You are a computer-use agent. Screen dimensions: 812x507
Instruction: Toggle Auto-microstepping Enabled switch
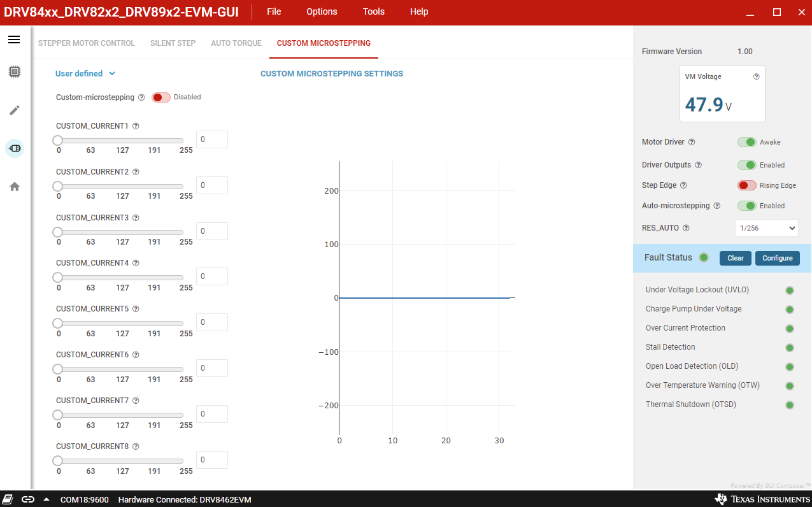click(747, 206)
